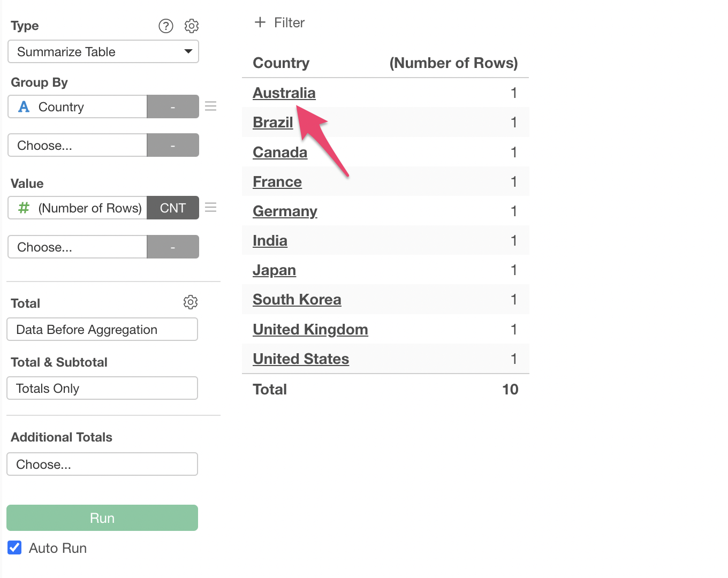Click the plus icon to add filter
The height and width of the screenshot is (578, 728).
click(260, 22)
